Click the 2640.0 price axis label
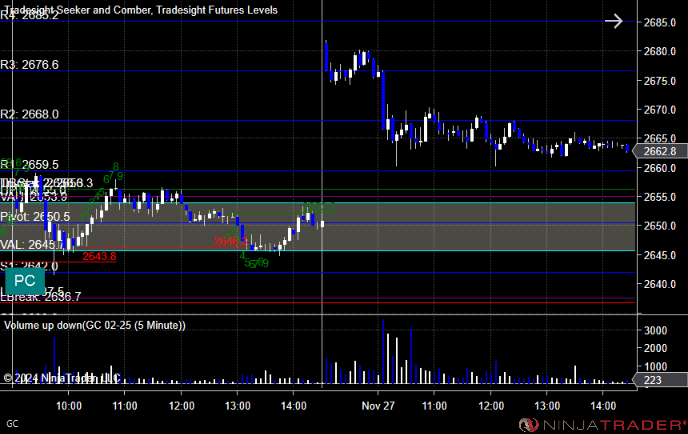Viewport: 688px width, 434px height. (659, 284)
